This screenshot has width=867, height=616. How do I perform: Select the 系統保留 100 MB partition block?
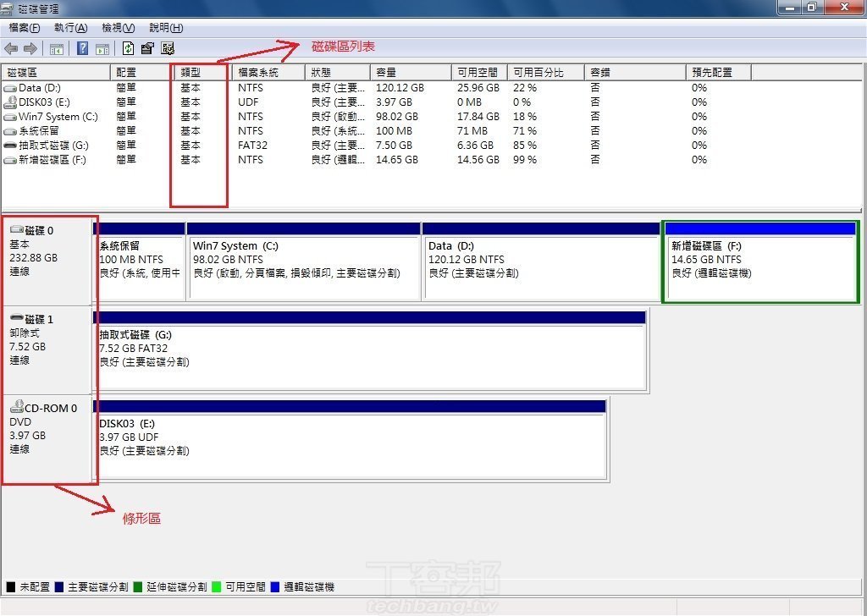[x=139, y=261]
